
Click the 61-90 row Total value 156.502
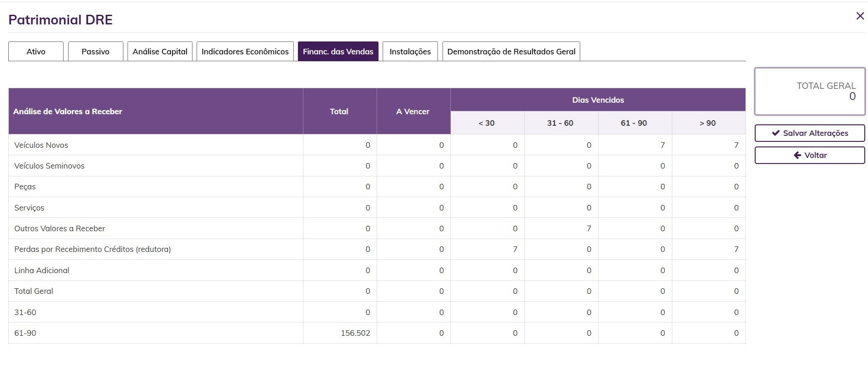point(340,333)
